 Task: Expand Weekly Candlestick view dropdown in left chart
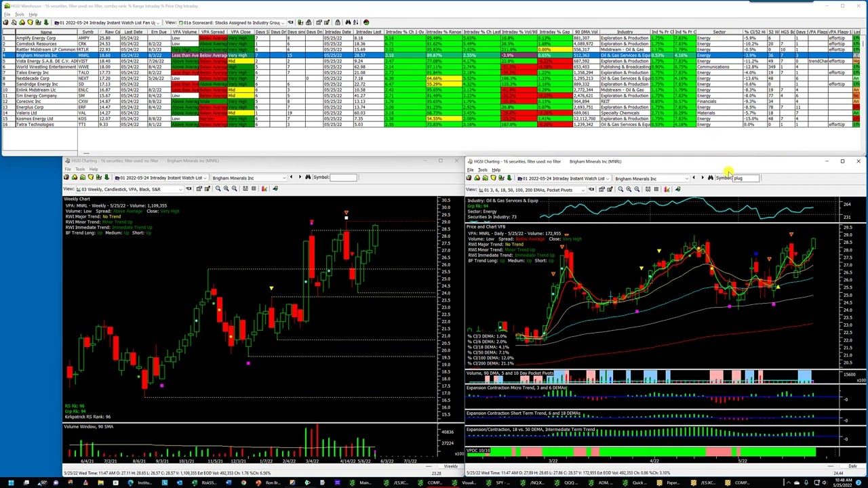tap(180, 188)
